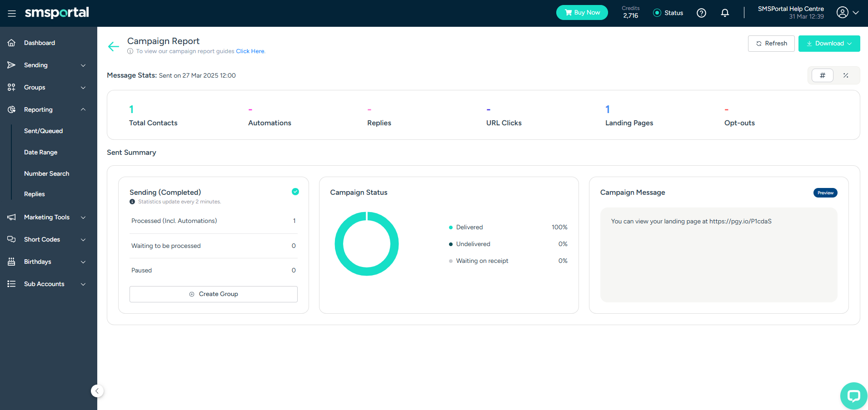
Task: Click the URL Clicks stat
Action: pos(504,115)
